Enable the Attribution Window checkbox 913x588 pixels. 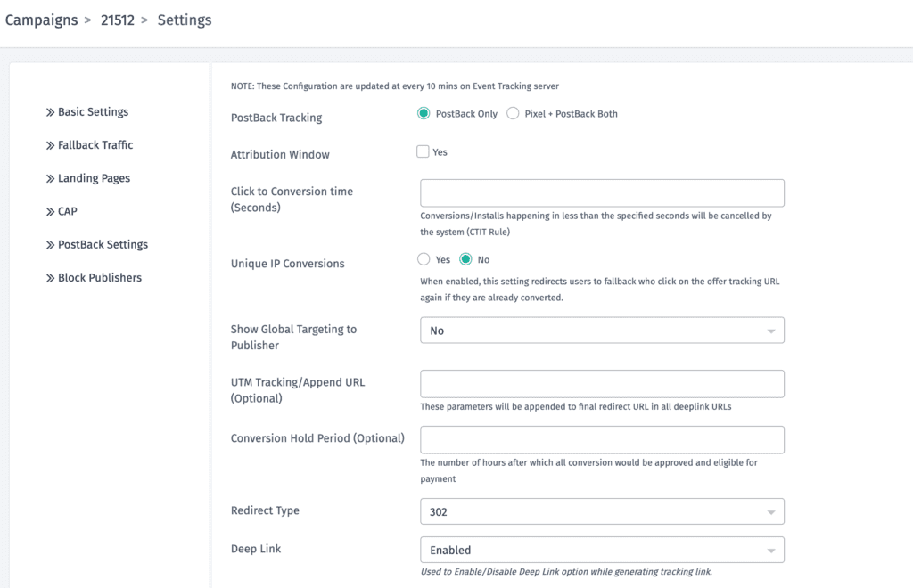tap(424, 152)
